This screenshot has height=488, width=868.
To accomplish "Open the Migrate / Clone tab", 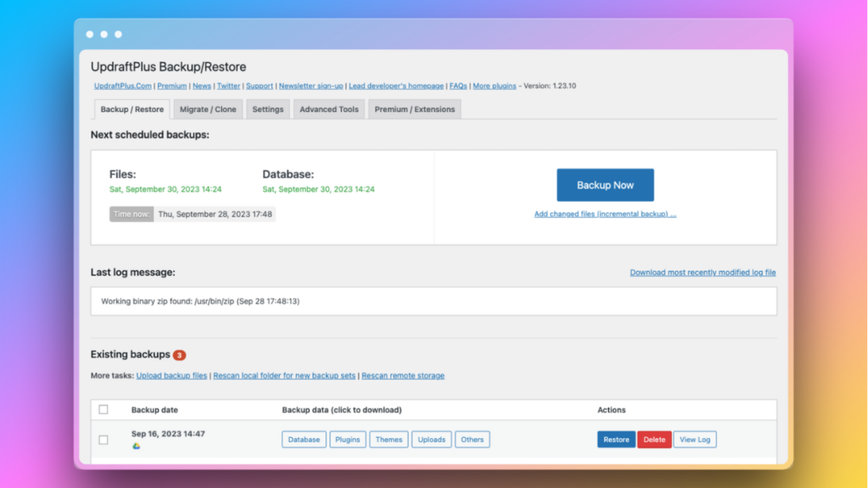I will [x=208, y=109].
